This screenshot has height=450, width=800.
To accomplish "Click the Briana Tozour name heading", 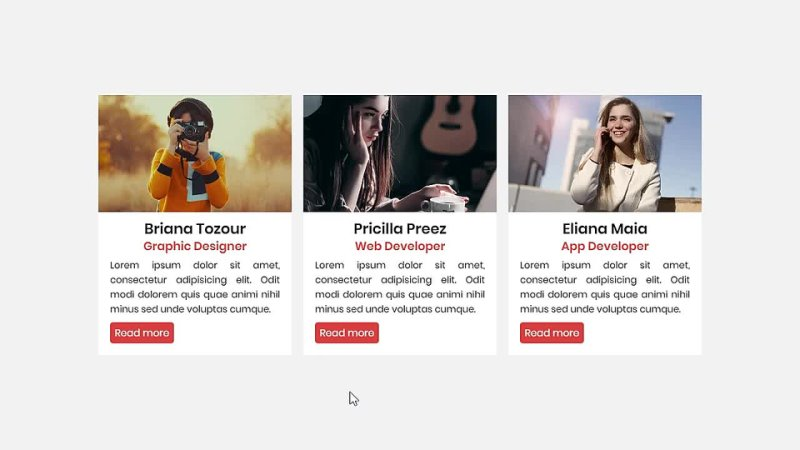I will click(195, 229).
